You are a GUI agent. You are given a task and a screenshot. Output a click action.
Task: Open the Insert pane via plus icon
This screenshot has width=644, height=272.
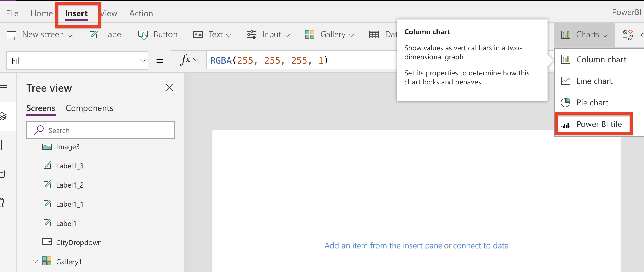click(3, 145)
